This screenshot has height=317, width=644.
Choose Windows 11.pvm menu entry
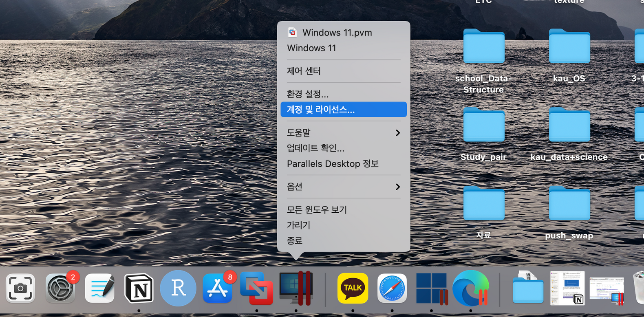point(344,33)
